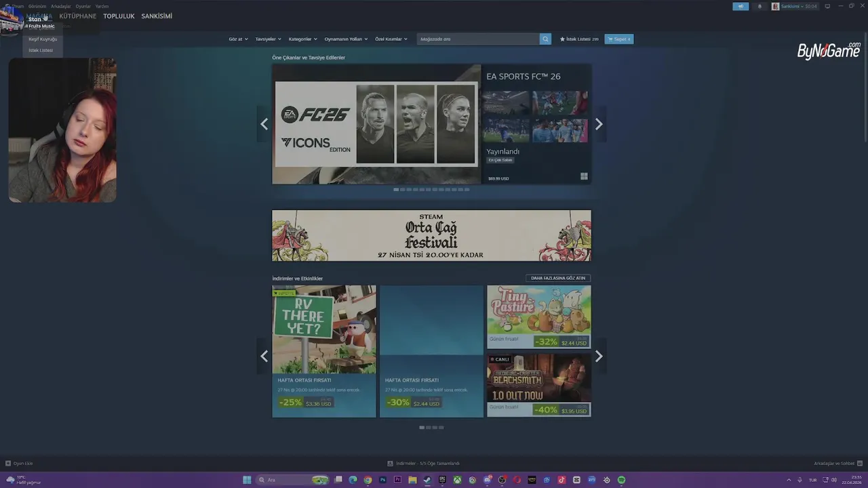Select İstek Listesi in the dropdown menu
The height and width of the screenshot is (488, 868).
click(x=43, y=50)
